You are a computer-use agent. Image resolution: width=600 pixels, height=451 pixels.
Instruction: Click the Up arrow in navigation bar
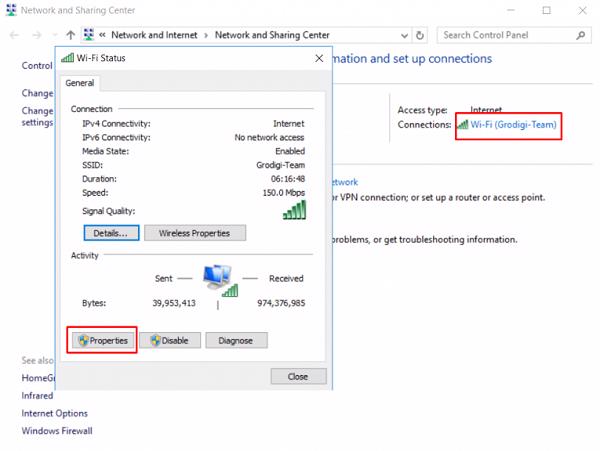click(70, 35)
